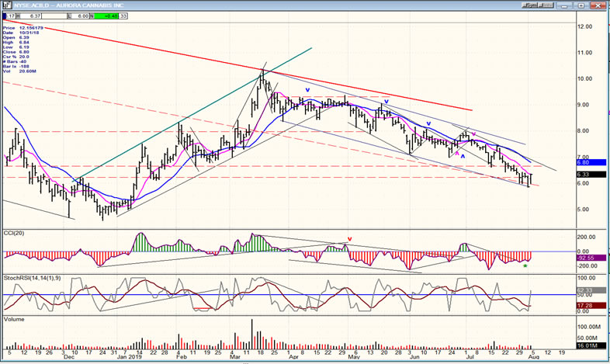Image resolution: width=610 pixels, height=364 pixels.
Task: Click the blue caret marker below July bars
Action: [x=463, y=156]
